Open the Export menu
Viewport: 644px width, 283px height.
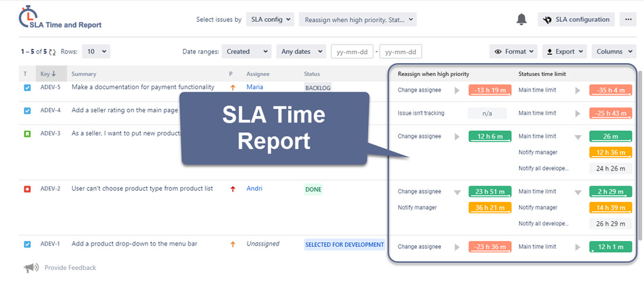pos(564,52)
